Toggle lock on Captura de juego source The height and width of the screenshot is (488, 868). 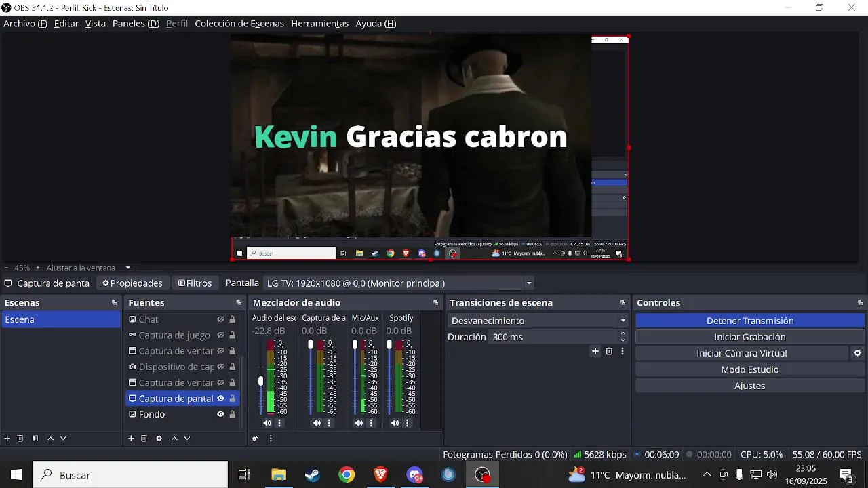[232, 335]
